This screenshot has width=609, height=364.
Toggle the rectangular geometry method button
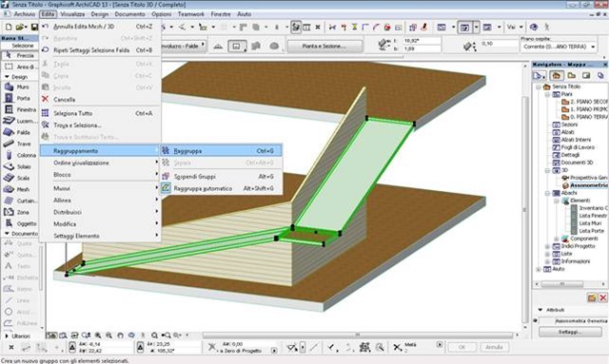pos(236,47)
